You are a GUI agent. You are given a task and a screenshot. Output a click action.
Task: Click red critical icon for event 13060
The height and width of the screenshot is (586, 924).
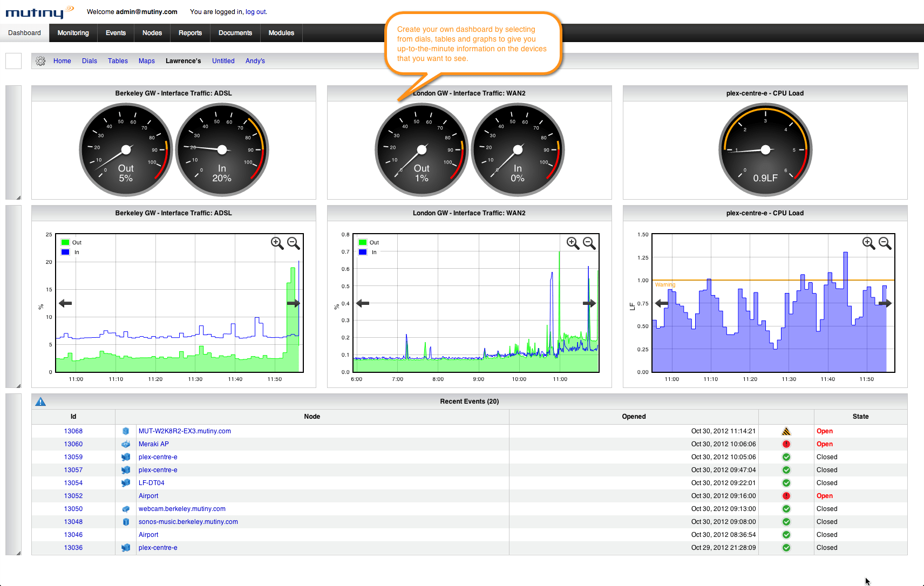click(x=786, y=444)
